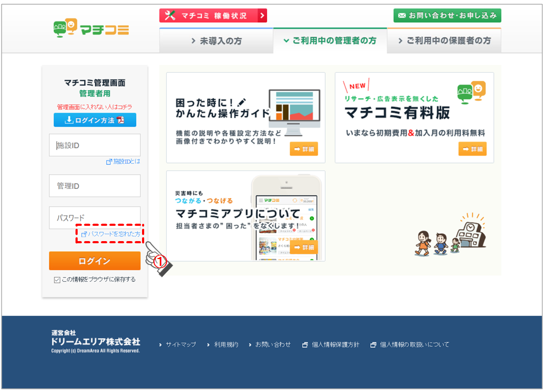Image resolution: width=546 pixels, height=392 pixels.
Task: Focus the 施設ID input field
Action: point(95,145)
